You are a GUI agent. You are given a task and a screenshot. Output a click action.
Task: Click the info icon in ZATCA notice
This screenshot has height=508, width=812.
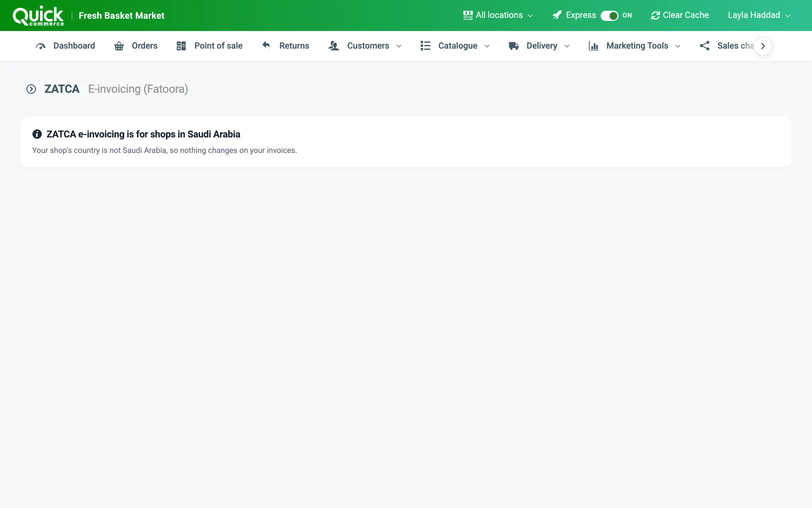pos(37,134)
